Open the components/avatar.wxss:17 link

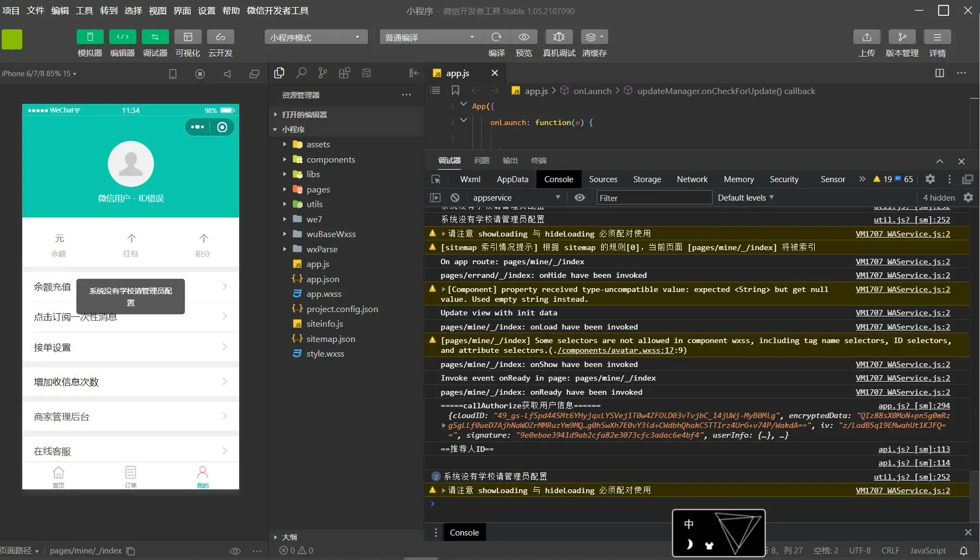pyautogui.click(x=615, y=351)
